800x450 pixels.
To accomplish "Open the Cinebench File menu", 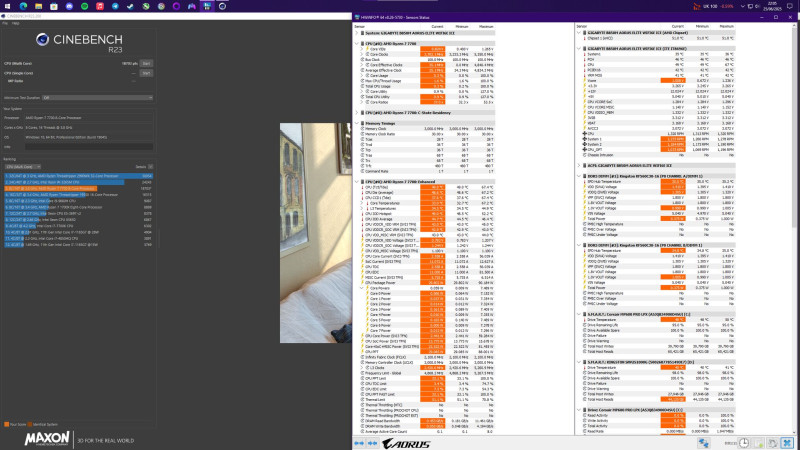I will 5,23.
